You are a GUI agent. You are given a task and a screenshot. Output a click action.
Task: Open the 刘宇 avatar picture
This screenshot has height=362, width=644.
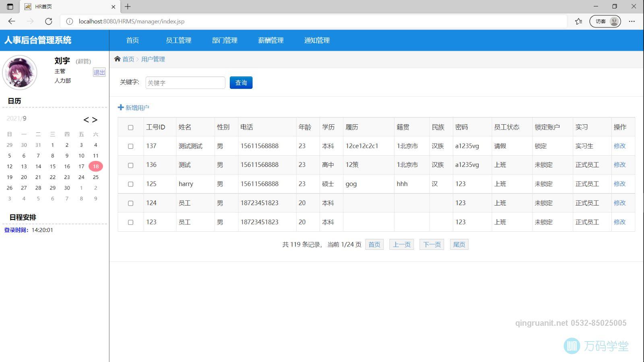(x=19, y=72)
